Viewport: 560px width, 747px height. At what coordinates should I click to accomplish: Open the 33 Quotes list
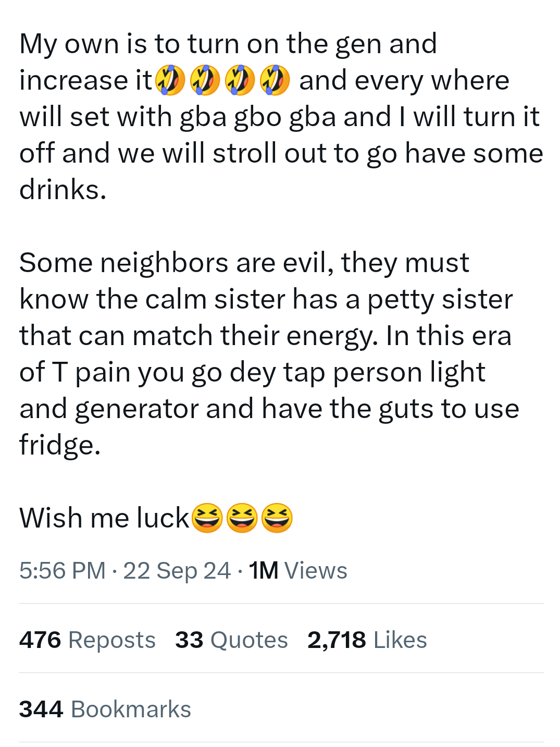[x=231, y=640]
